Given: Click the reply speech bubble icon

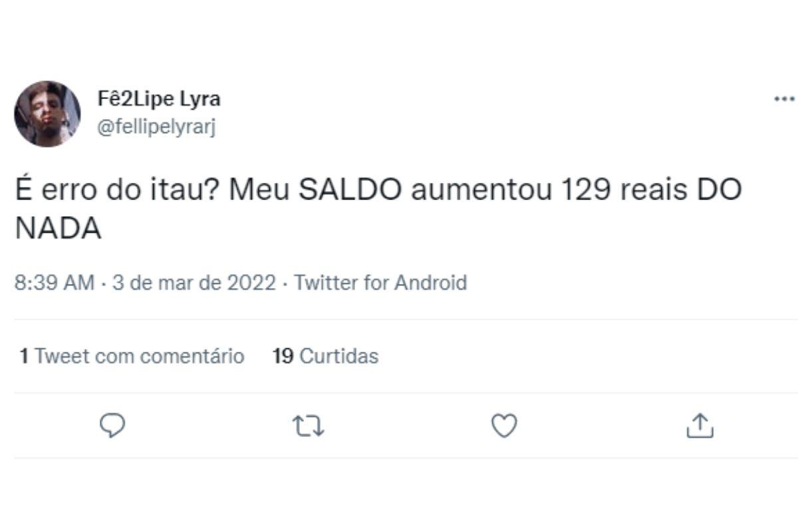Looking at the screenshot, I should click(x=112, y=426).
